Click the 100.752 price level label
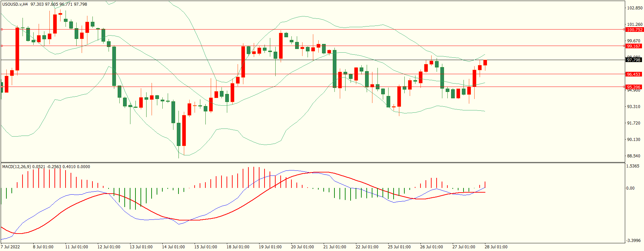This screenshot has width=644, height=251. [x=634, y=30]
